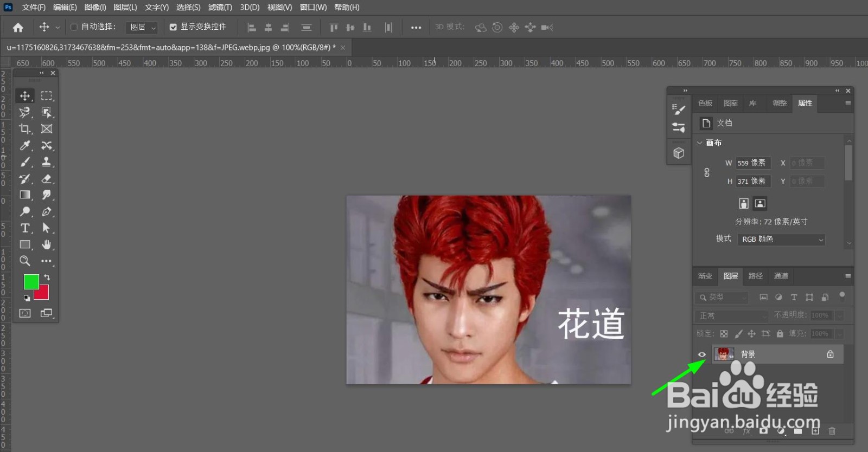Select the Pen tool

tap(47, 211)
